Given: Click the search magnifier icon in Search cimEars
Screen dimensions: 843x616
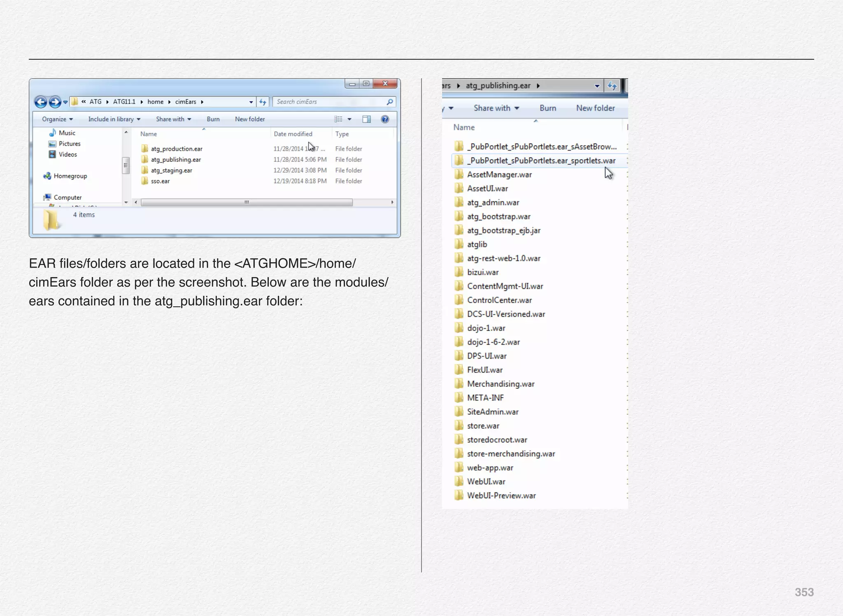Looking at the screenshot, I should point(389,102).
